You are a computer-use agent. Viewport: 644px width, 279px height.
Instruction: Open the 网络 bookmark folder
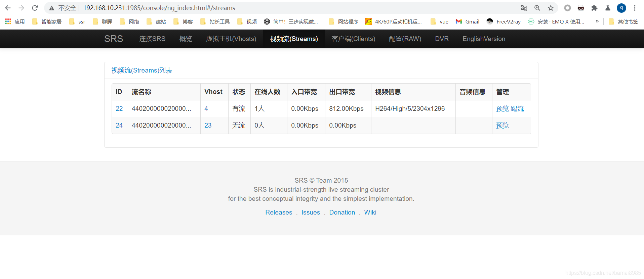tap(129, 21)
